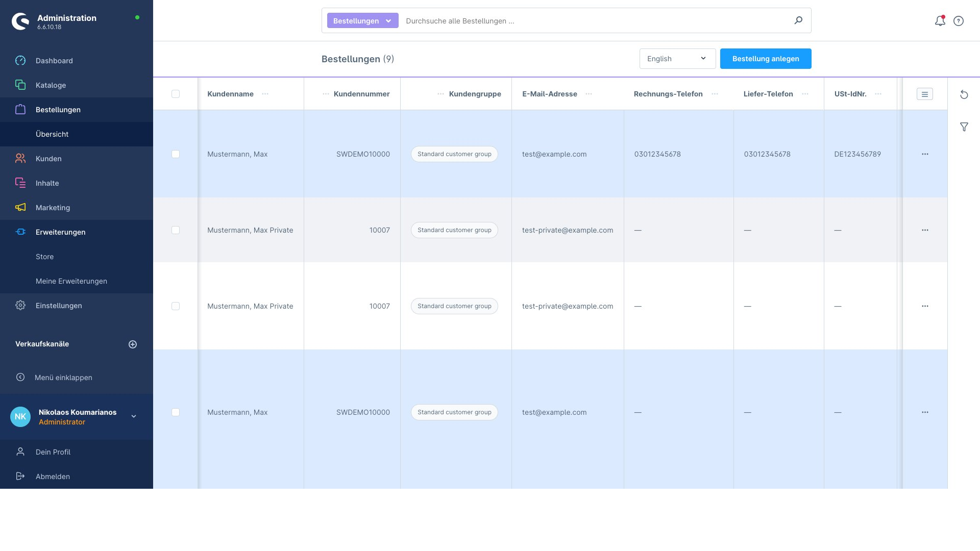Open row actions for third order row

tap(925, 306)
